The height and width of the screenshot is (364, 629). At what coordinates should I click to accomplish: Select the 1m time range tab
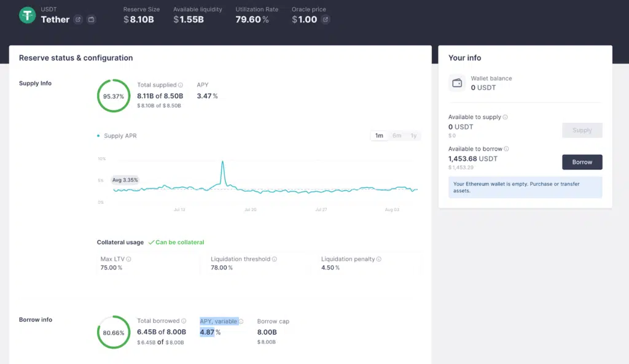[379, 135]
